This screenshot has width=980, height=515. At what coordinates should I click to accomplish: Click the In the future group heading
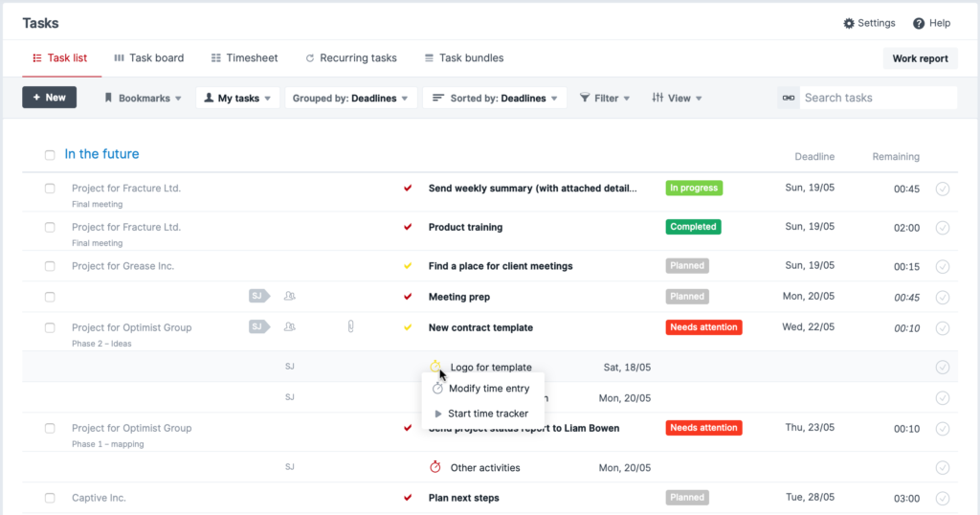pos(101,154)
